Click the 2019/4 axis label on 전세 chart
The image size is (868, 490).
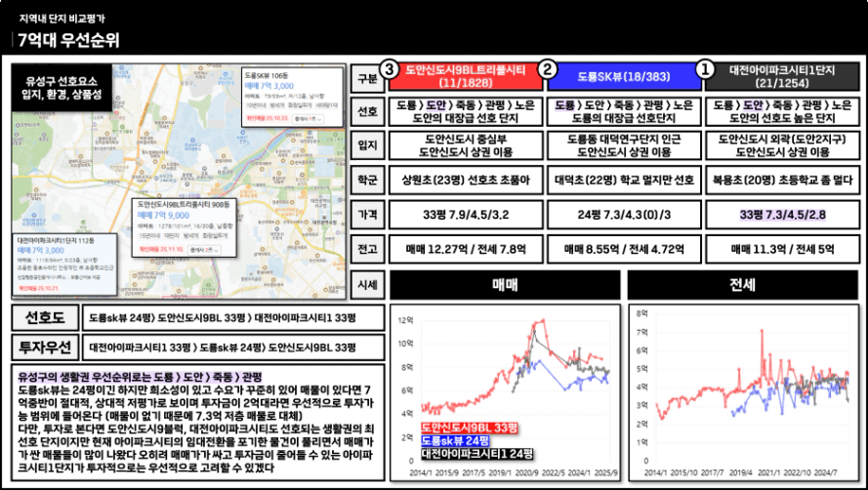point(740,473)
